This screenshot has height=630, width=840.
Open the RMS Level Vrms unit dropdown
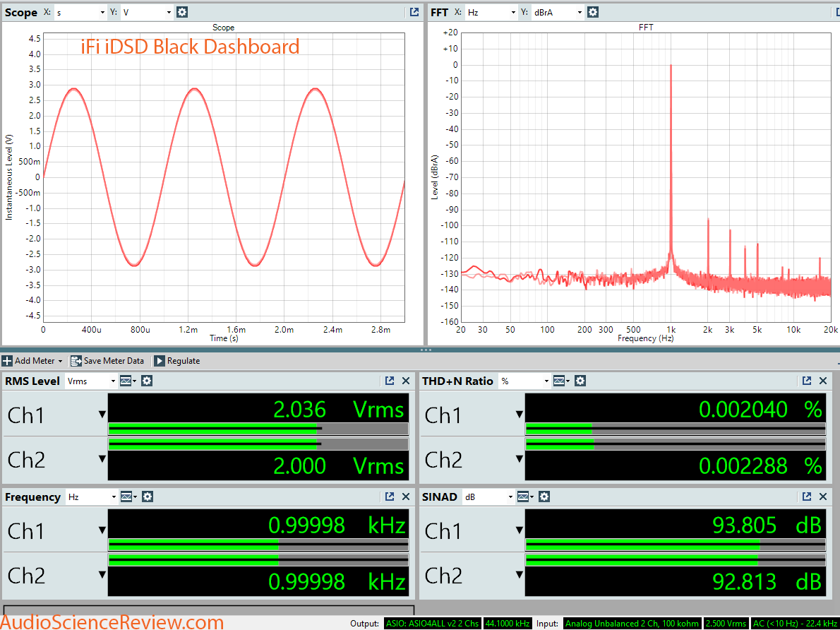coord(90,381)
